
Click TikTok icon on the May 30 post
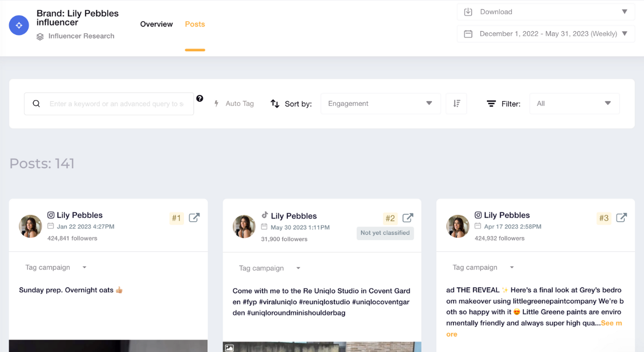point(265,215)
